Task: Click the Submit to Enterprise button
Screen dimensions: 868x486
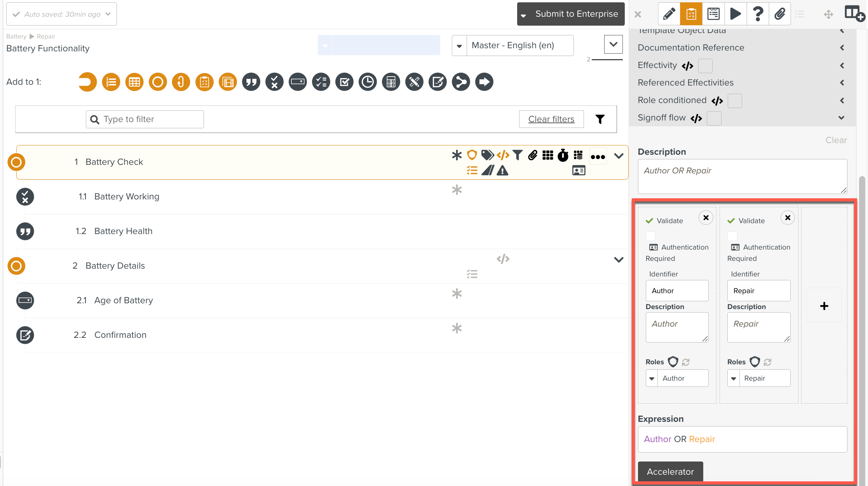Action: [x=576, y=14]
